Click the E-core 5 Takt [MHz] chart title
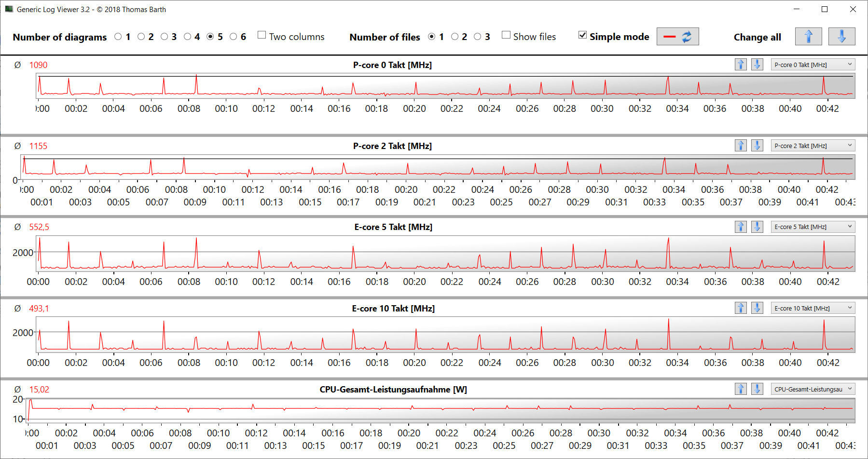Image resolution: width=868 pixels, height=459 pixels. [x=393, y=227]
